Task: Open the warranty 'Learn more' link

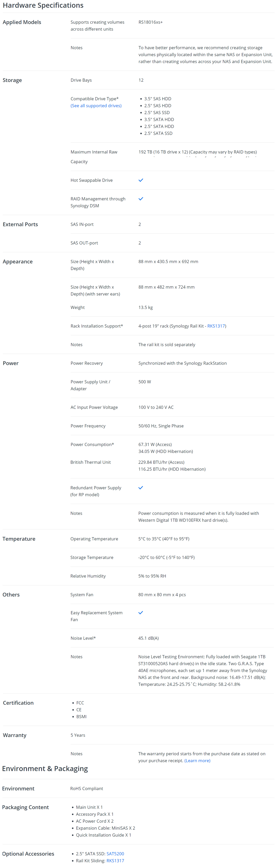Action: coord(197,760)
